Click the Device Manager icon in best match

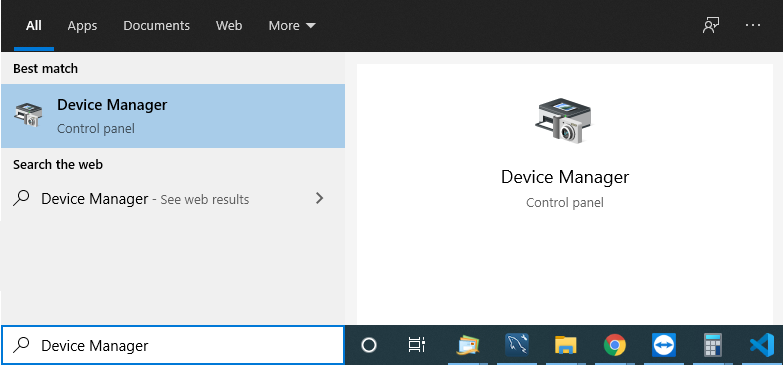29,114
